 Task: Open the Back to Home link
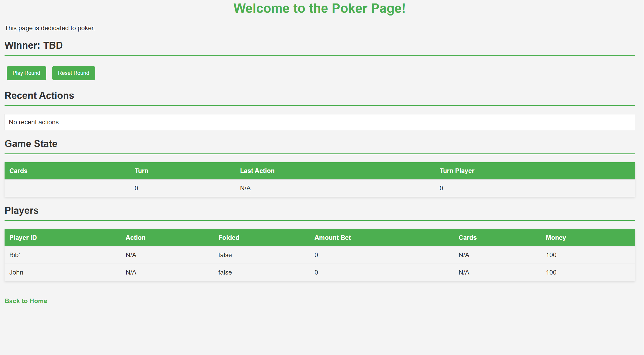click(x=26, y=301)
